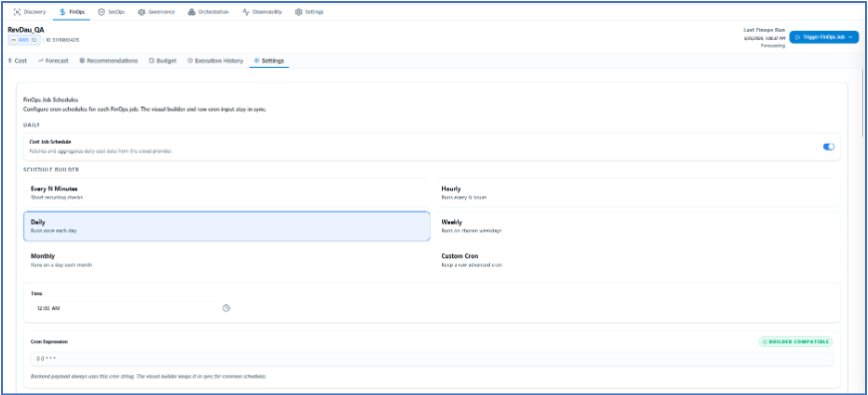The height and width of the screenshot is (395, 868).
Task: Select the Daily schedule option
Action: coord(226,226)
